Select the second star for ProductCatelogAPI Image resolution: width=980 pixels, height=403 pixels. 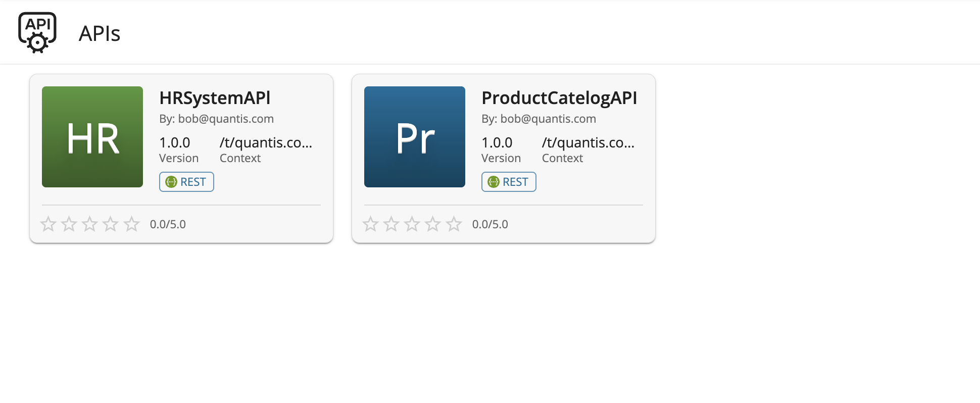coord(391,224)
